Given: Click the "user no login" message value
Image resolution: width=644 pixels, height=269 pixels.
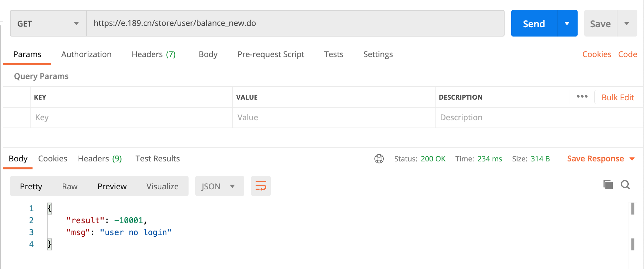Looking at the screenshot, I should pyautogui.click(x=135, y=232).
